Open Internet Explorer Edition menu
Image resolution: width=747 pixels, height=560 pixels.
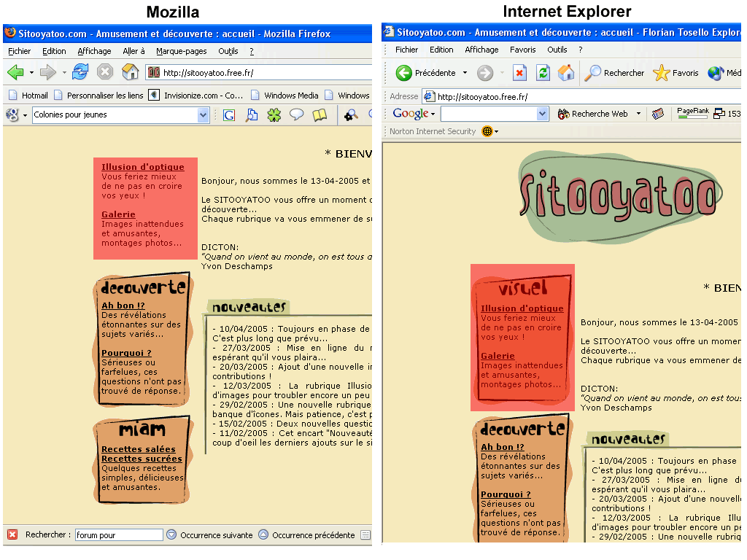click(x=441, y=50)
